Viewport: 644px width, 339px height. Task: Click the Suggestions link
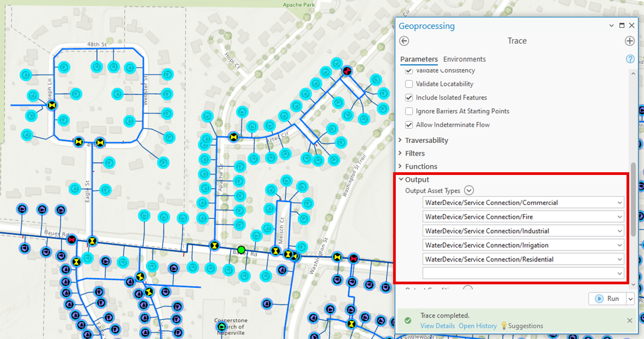[525, 326]
